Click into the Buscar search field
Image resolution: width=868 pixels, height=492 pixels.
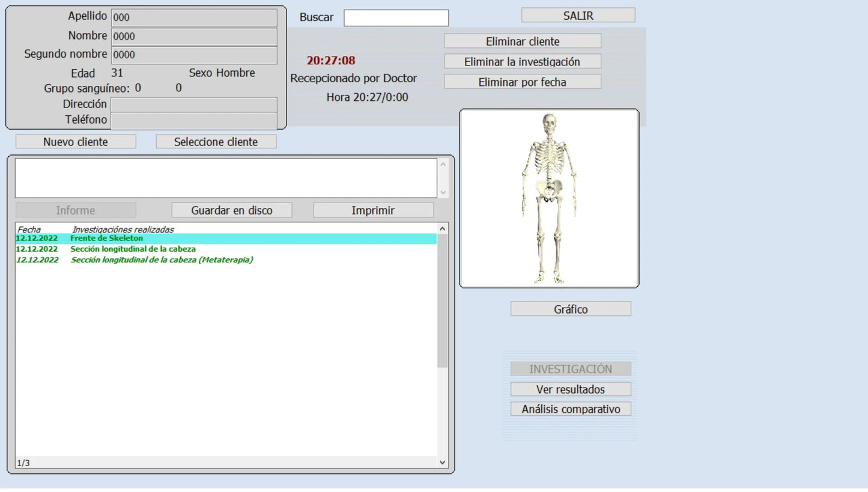coord(396,18)
